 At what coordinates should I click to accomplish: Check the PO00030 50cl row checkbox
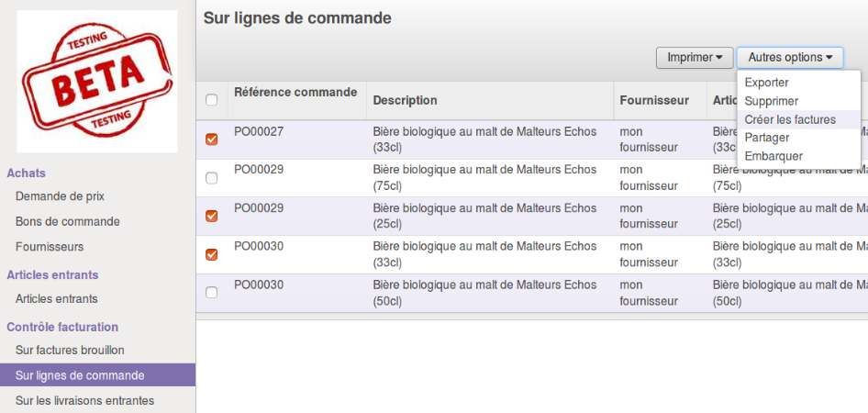point(212,293)
